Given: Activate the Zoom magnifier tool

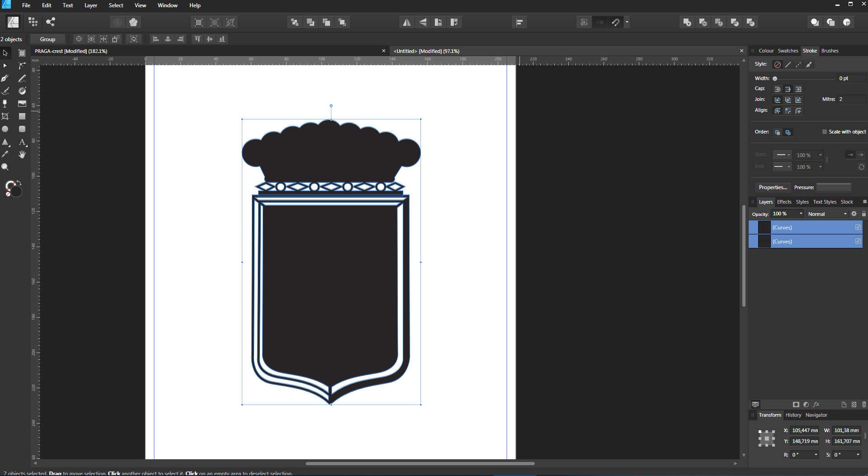Looking at the screenshot, I should 5,167.
